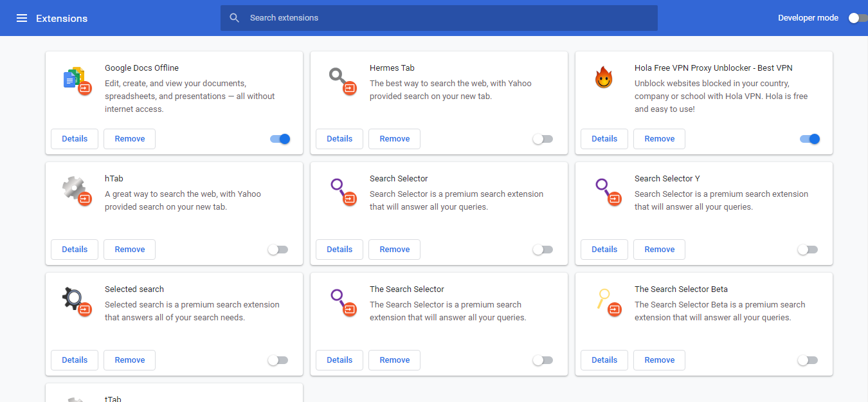Open the Extensions hamburger menu
Viewport: 868px width, 402px height.
pos(21,17)
